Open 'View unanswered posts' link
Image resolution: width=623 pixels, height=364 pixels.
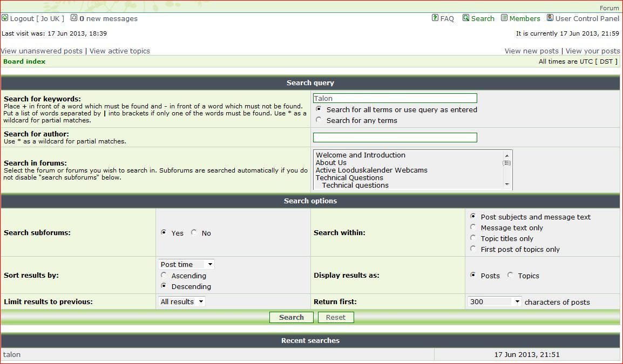[42, 51]
